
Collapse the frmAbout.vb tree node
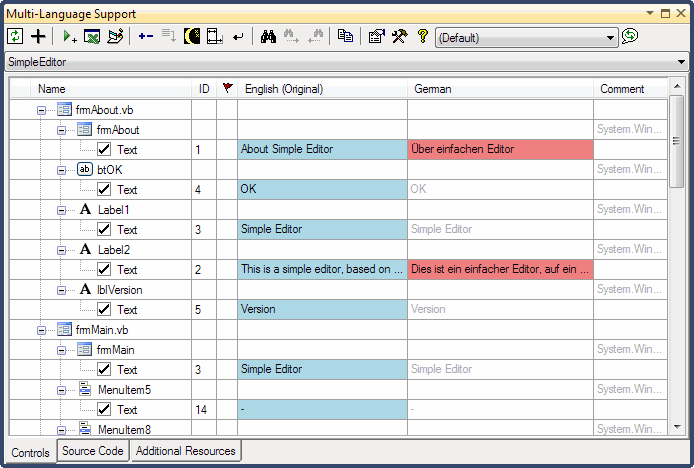coord(42,109)
